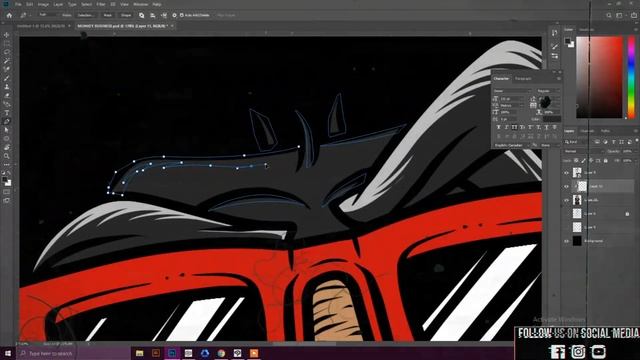Open path alignment options
640x360 pixels.
152,15
